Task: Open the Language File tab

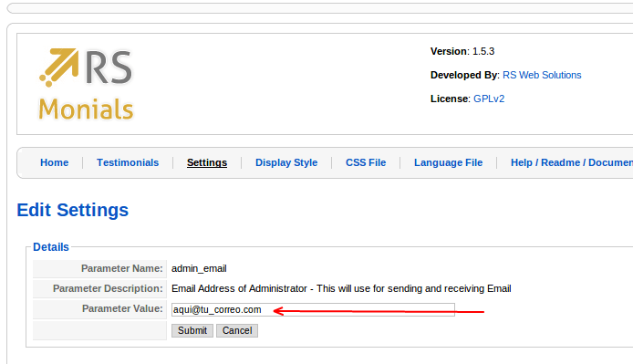Action: tap(448, 162)
